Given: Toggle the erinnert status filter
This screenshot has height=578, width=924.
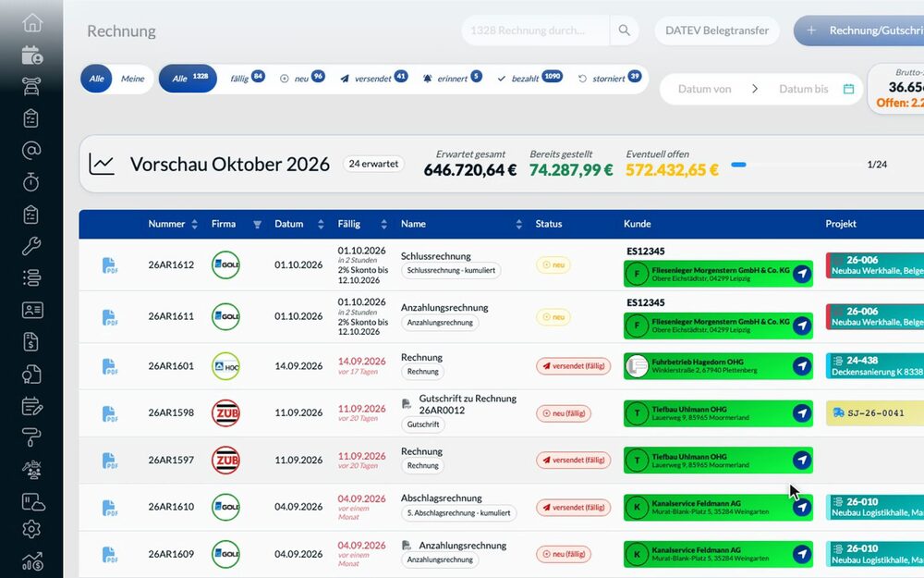Looking at the screenshot, I should click(x=453, y=78).
